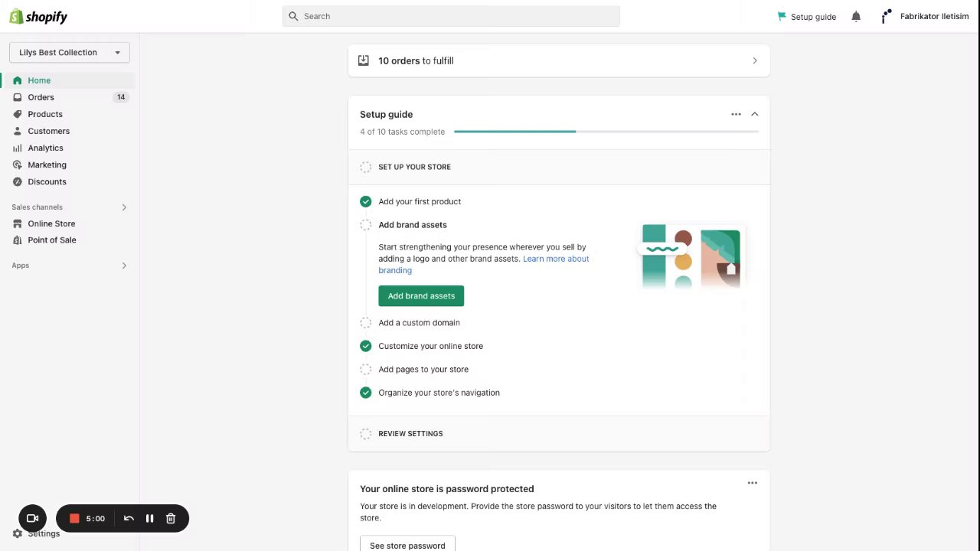Click the Setup guide flag icon

(782, 16)
